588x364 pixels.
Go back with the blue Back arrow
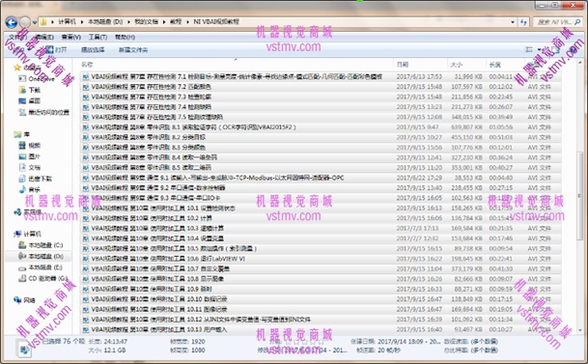click(x=12, y=22)
